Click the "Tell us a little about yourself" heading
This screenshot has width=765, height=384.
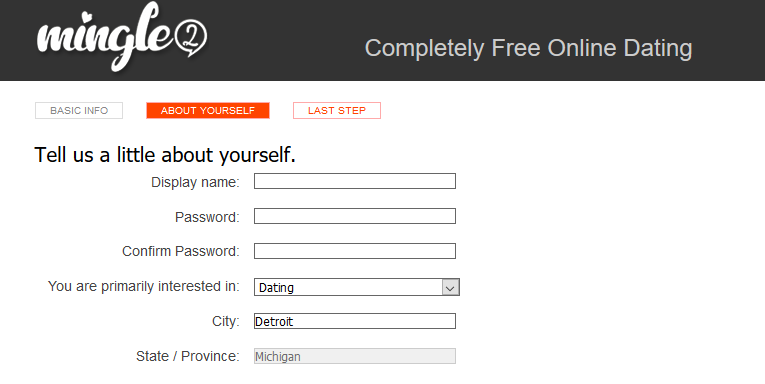click(165, 155)
